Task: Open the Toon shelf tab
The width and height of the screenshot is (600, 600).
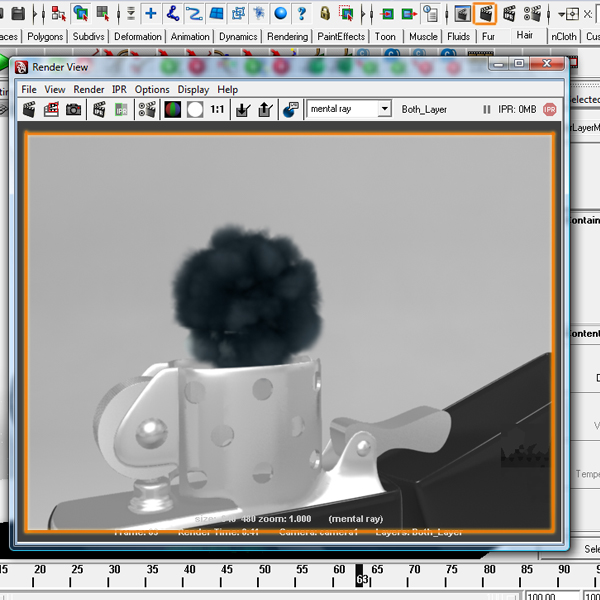Action: click(385, 37)
